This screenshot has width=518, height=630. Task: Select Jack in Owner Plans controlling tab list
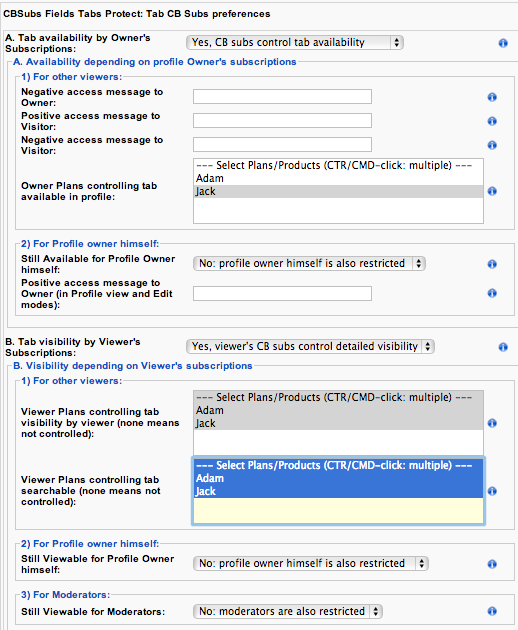(x=338, y=191)
